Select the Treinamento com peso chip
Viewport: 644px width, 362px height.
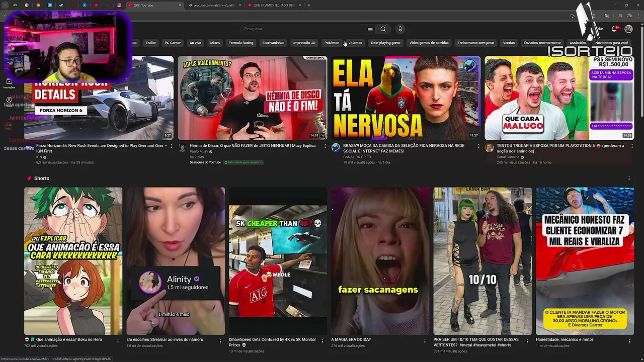pyautogui.click(x=475, y=43)
